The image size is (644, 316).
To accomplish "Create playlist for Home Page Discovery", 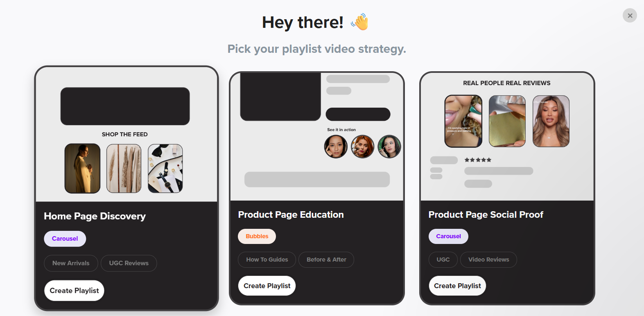I will 74,291.
